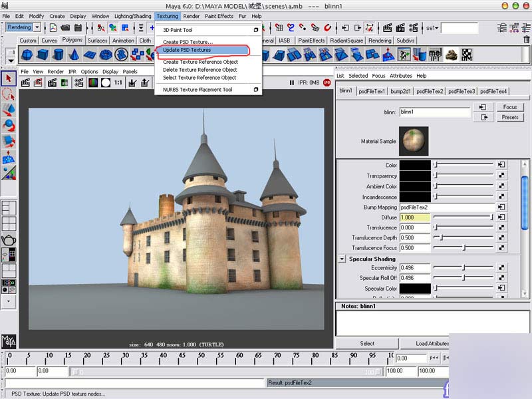Open NURBS Texture Placement Tool options box
The width and height of the screenshot is (532, 399).
tap(256, 90)
